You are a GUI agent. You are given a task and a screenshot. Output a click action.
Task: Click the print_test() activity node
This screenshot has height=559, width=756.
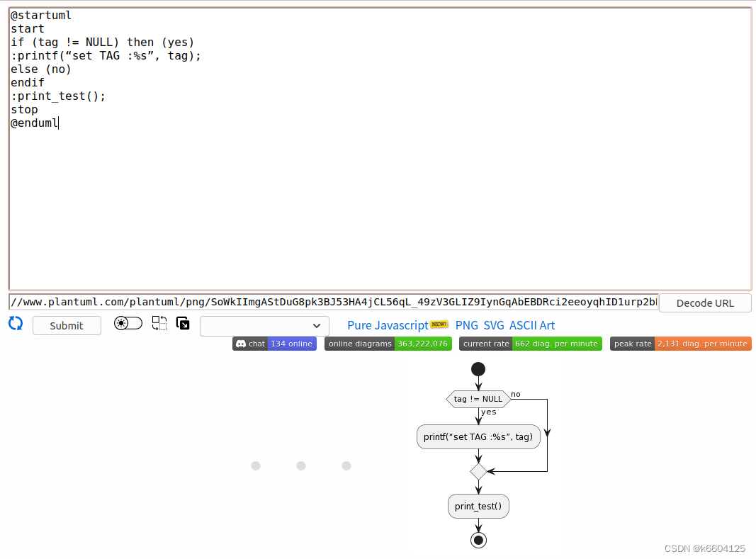pos(478,506)
